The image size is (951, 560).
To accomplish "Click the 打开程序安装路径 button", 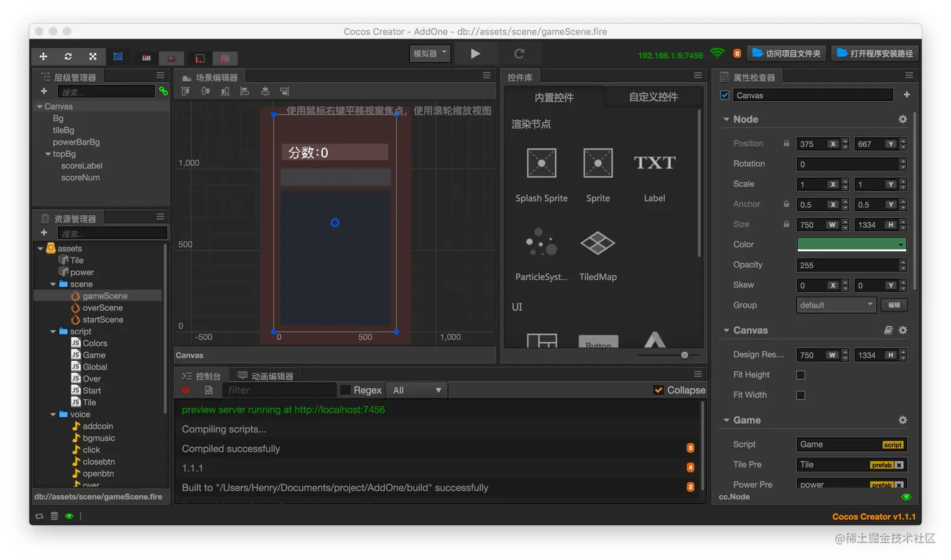I will (x=874, y=53).
